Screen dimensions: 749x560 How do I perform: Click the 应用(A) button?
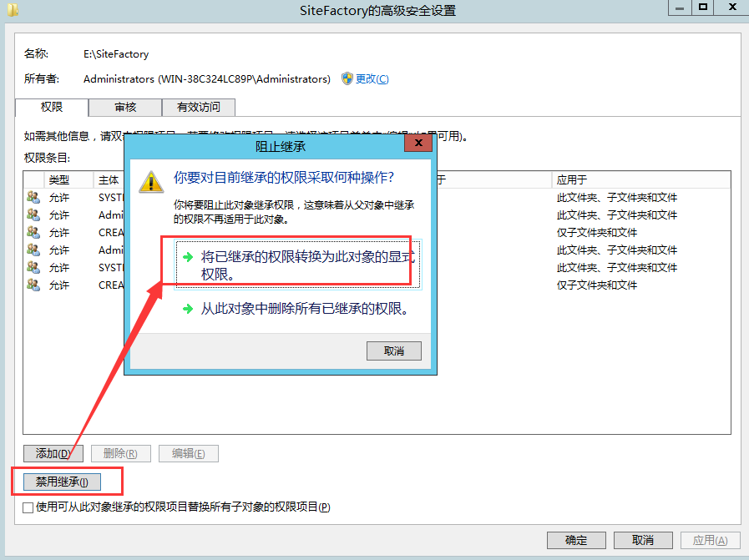click(710, 541)
